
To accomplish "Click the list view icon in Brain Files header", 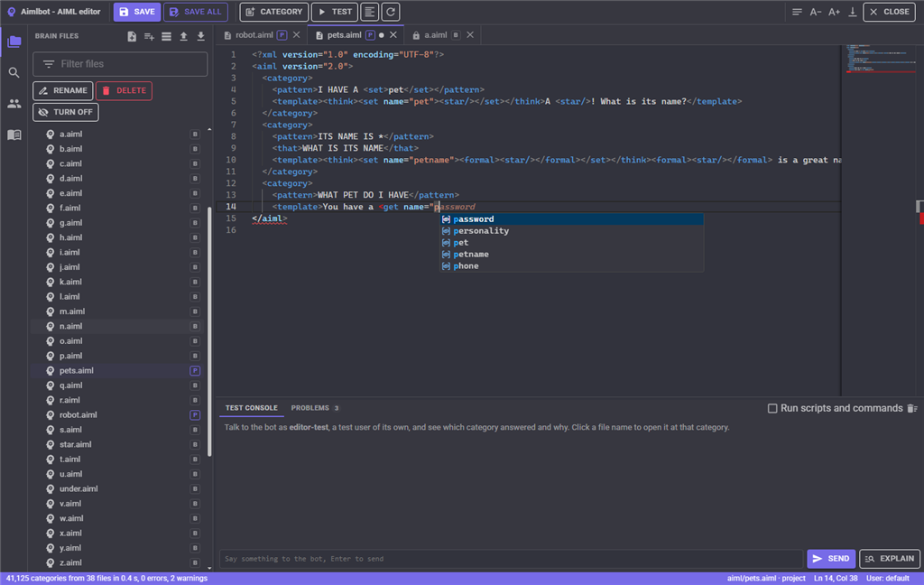I will [166, 36].
